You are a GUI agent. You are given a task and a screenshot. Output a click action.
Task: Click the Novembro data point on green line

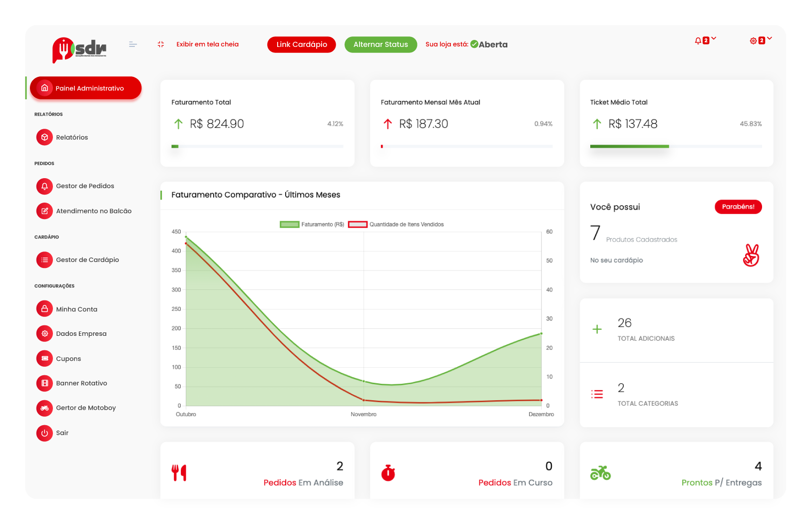364,381
